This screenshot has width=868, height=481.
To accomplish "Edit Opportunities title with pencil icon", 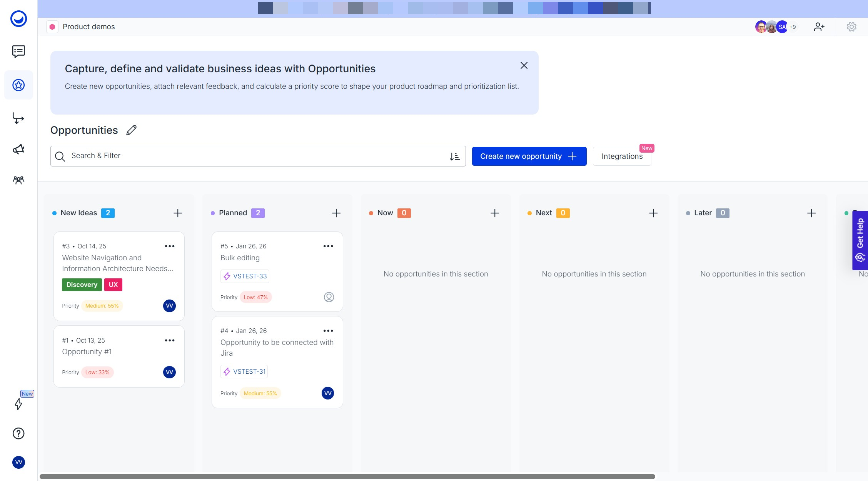I will (x=131, y=130).
